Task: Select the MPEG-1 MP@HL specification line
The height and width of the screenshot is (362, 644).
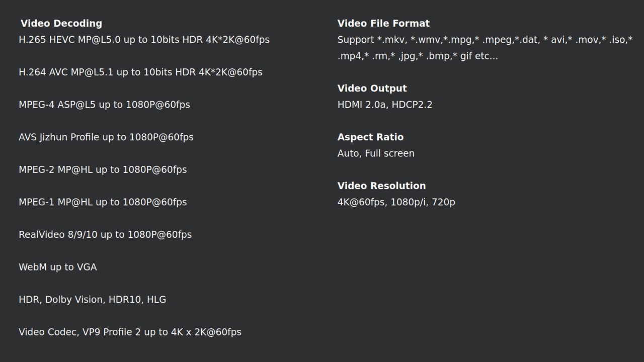Action: (x=103, y=202)
